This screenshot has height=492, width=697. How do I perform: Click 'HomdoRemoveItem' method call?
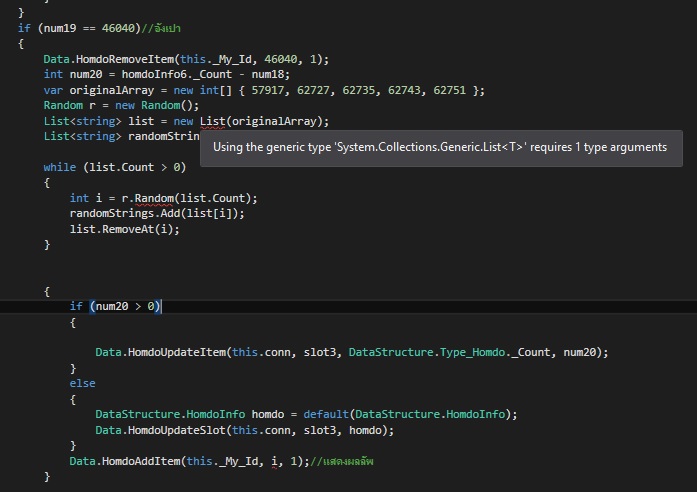click(x=125, y=59)
